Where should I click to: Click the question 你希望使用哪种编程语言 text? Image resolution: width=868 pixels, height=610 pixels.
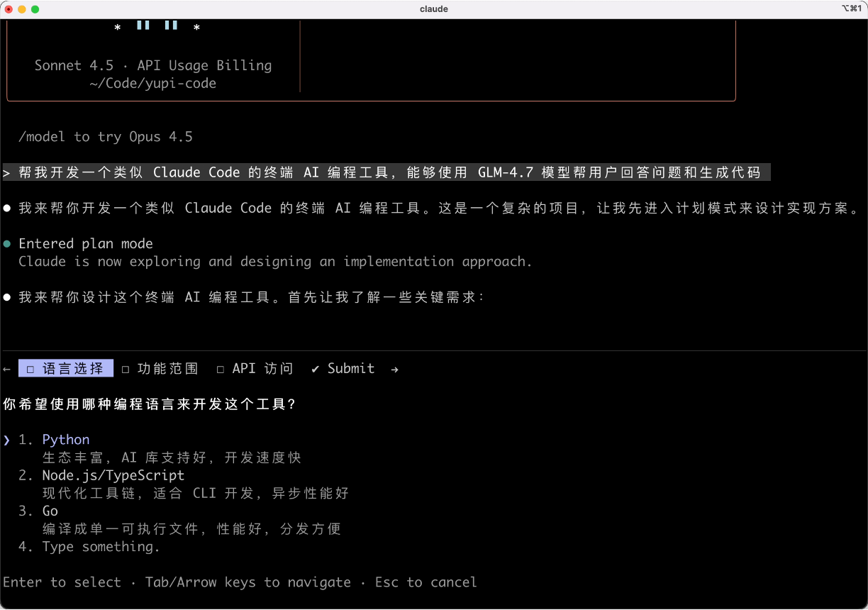150,404
